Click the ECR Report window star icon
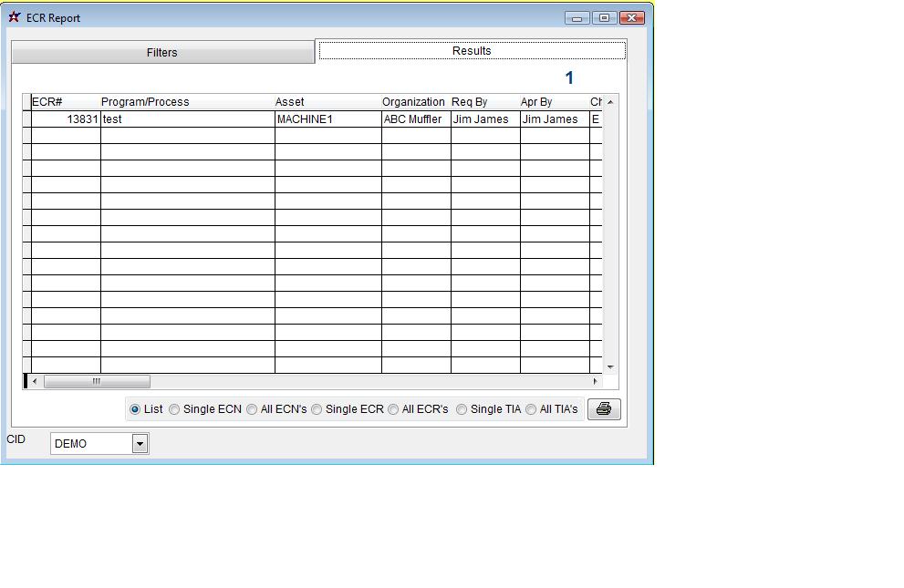The image size is (904, 588). (15, 17)
